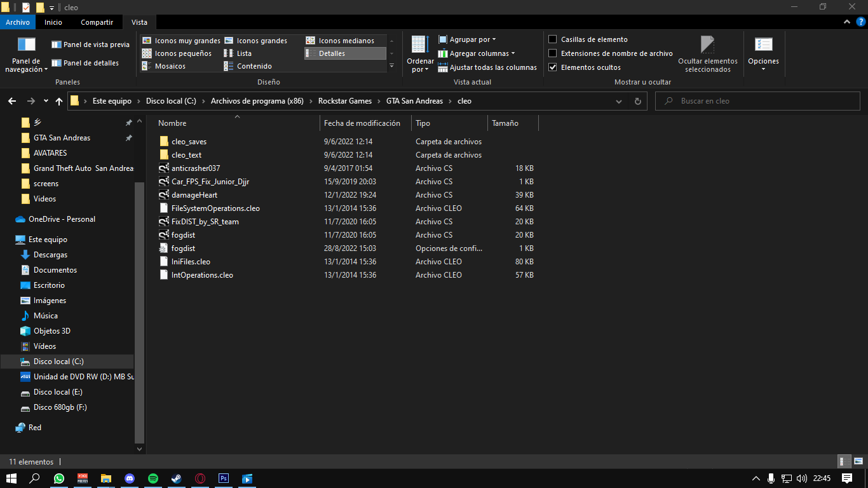Open Agrupar por dropdown

tap(467, 39)
